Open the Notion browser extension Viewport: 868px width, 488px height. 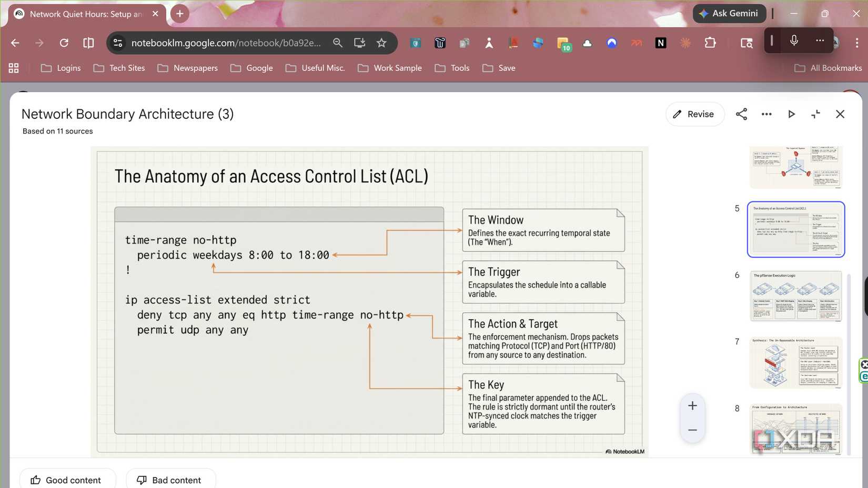pos(661,43)
